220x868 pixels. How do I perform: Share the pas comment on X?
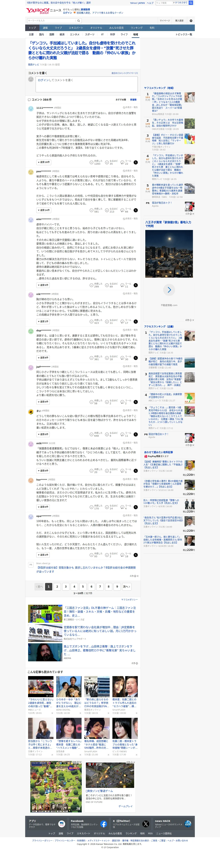click(x=136, y=210)
